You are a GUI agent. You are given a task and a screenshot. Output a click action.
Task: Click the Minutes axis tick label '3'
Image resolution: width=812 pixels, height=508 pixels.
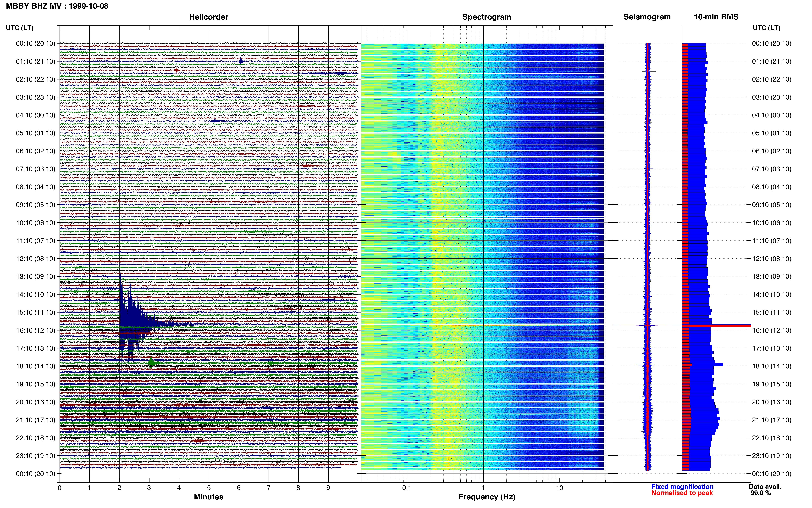coord(149,488)
